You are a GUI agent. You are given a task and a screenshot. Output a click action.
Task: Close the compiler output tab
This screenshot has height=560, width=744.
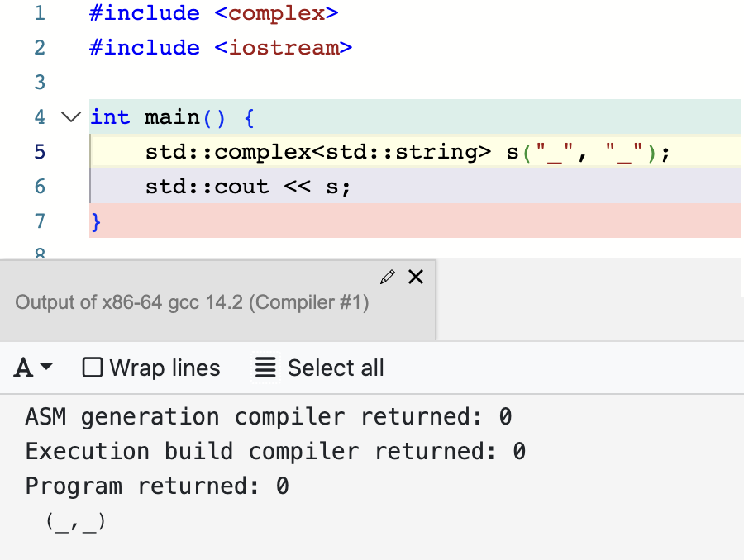click(x=416, y=277)
